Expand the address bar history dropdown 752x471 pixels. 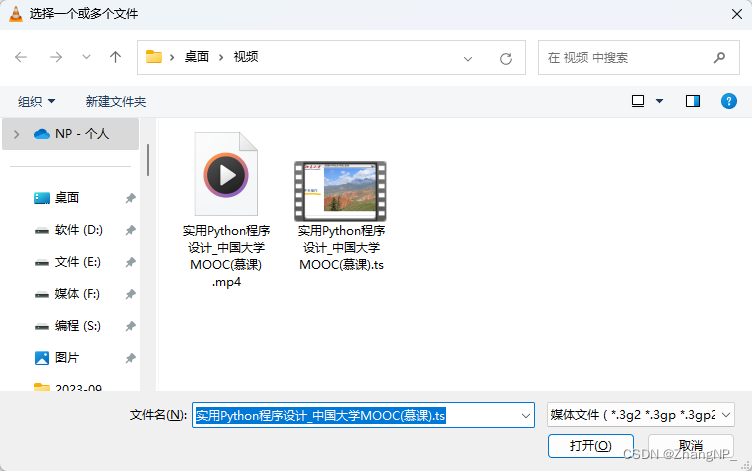(x=468, y=59)
